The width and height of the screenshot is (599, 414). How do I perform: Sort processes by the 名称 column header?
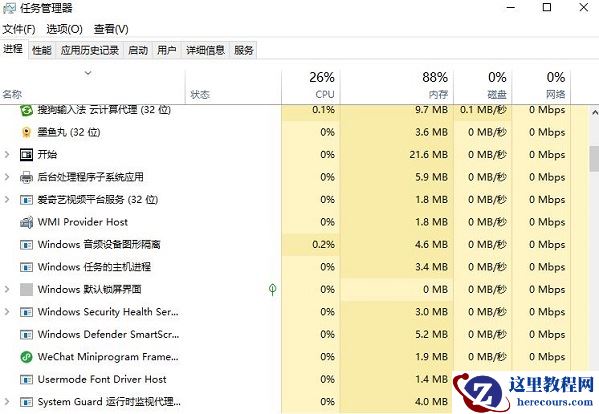[x=92, y=86]
